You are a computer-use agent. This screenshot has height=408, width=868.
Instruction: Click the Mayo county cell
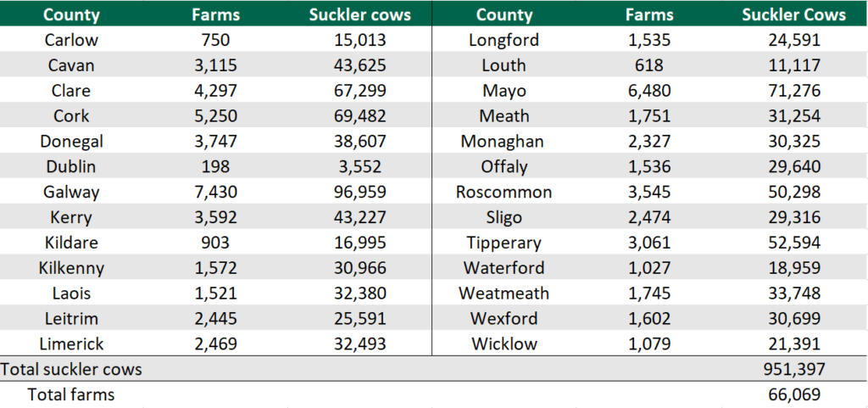click(x=504, y=91)
